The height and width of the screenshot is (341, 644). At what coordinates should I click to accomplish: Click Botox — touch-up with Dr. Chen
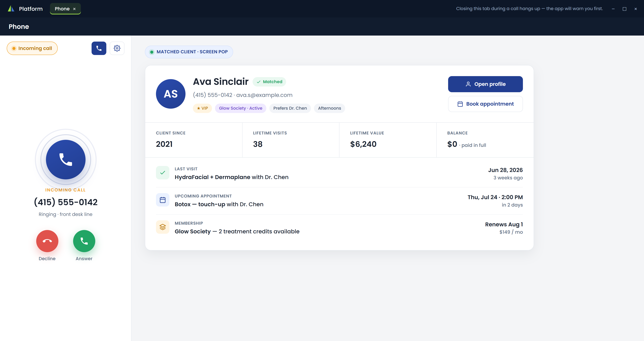[x=219, y=205]
